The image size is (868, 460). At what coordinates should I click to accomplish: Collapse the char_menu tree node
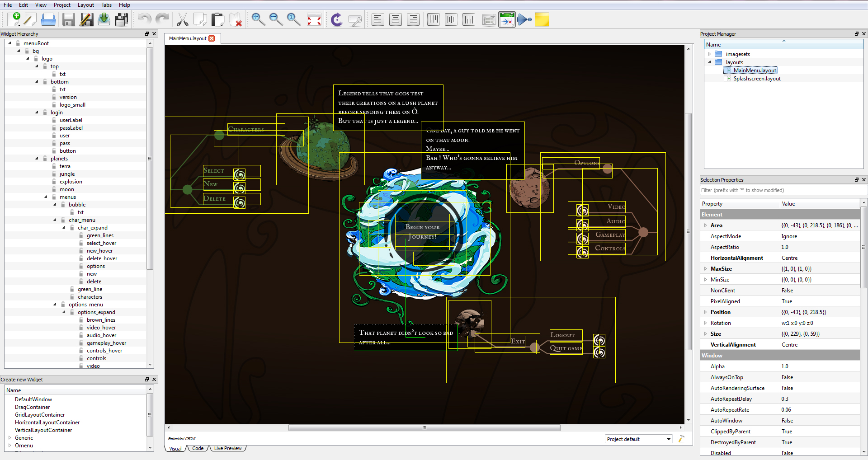pyautogui.click(x=55, y=220)
